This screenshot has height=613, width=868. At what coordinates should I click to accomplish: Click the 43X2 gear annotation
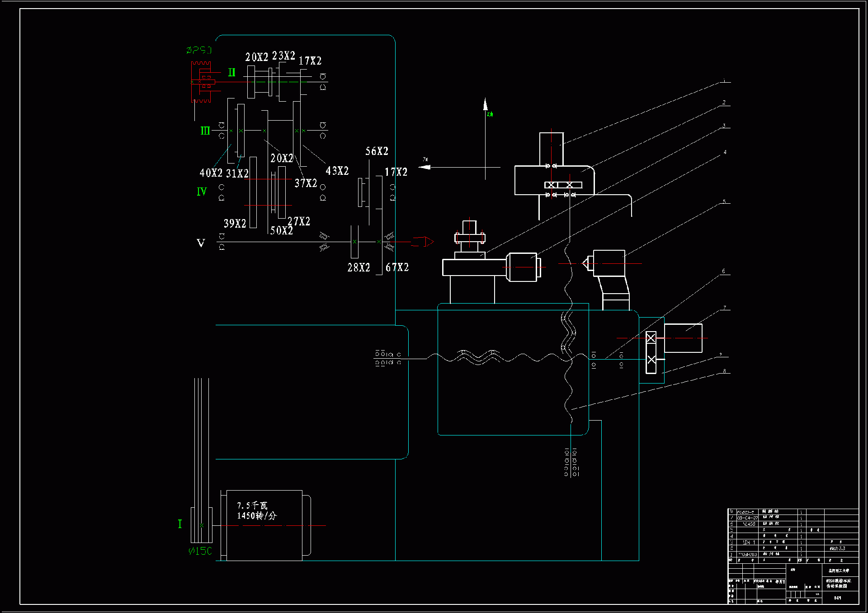tap(337, 171)
